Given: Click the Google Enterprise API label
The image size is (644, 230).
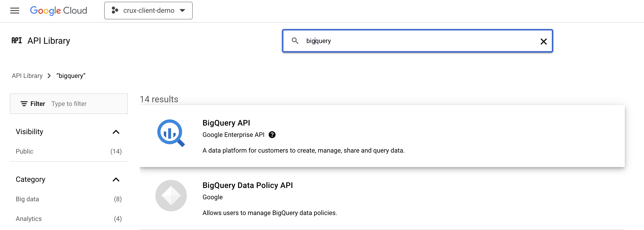Looking at the screenshot, I should coord(233,135).
